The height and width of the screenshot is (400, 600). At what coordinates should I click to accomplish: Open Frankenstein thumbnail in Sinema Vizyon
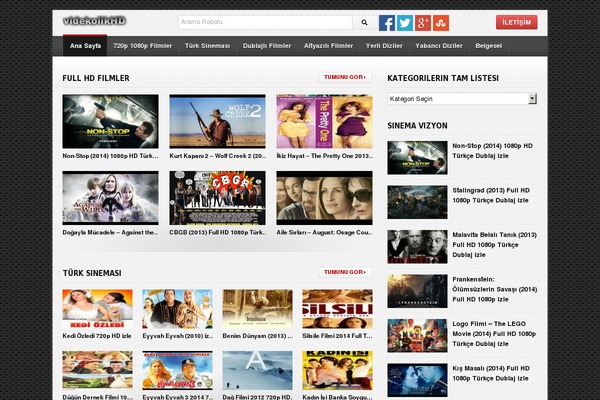click(x=417, y=291)
